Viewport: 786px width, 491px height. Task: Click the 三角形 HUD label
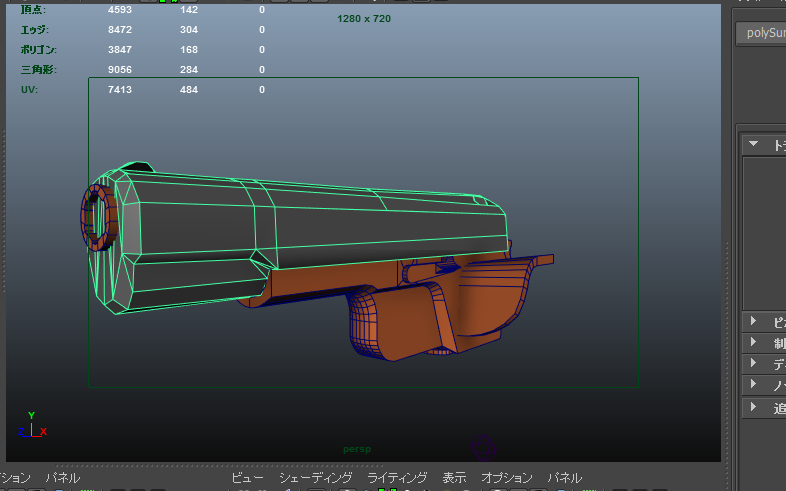pyautogui.click(x=39, y=70)
